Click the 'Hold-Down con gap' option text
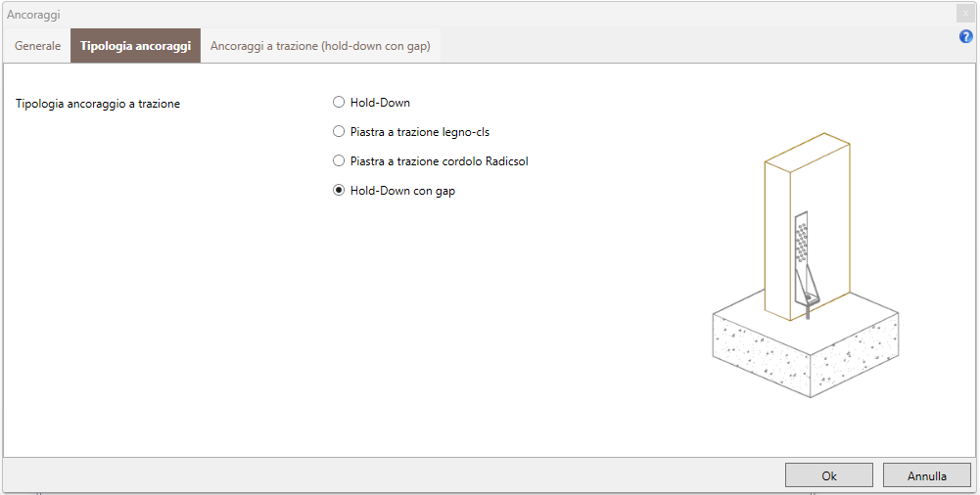This screenshot has width=980, height=495. (402, 192)
